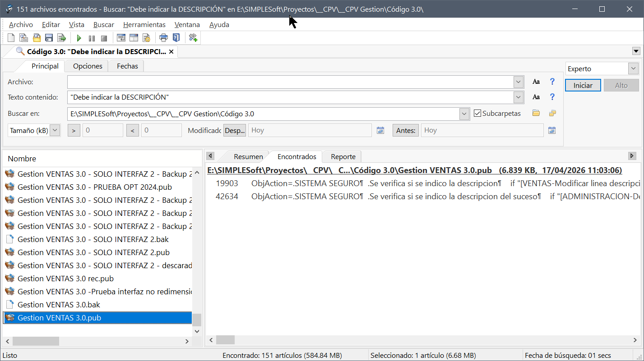Open the Editar menu
Screen dimensions: 644x361
point(51,25)
